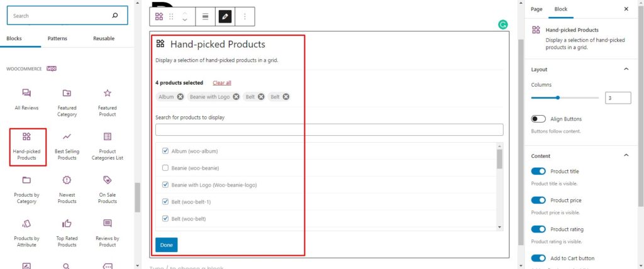Open the alignment option in block toolbar
This screenshot has width=644, height=269.
206,16
